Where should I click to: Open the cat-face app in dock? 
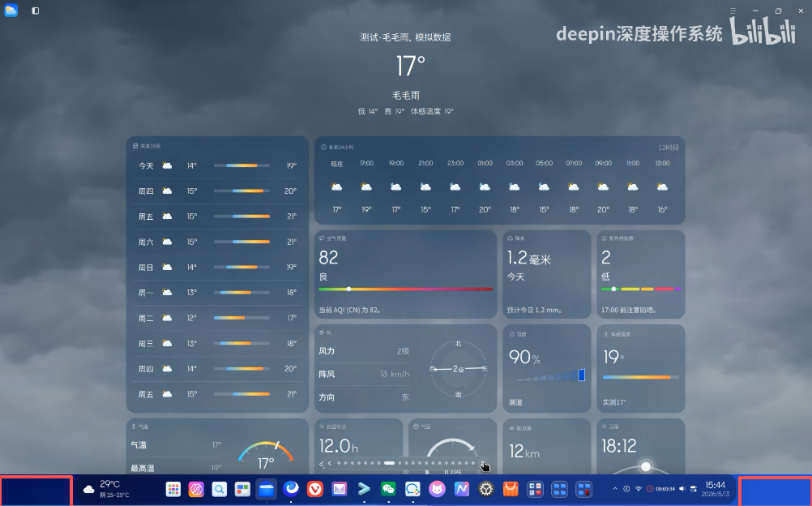click(437, 489)
